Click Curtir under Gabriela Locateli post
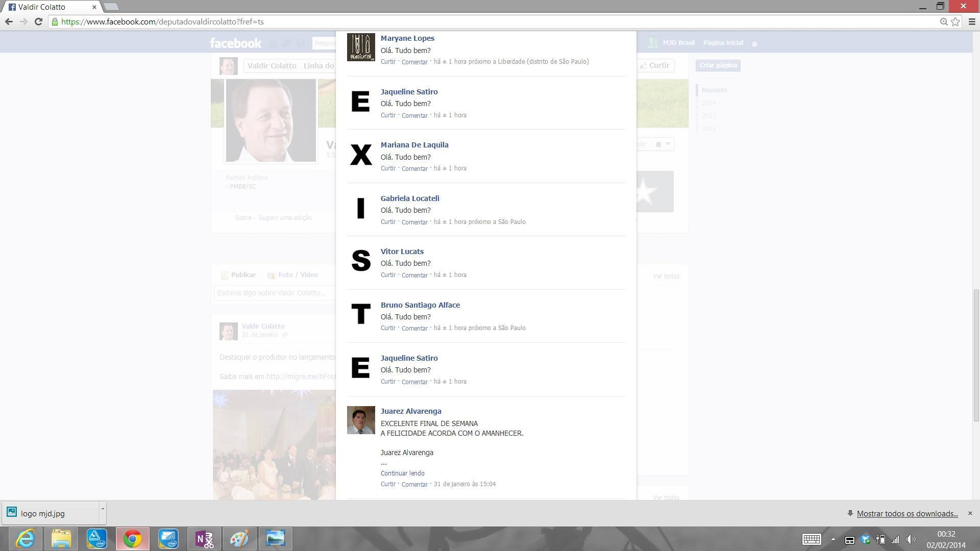This screenshot has height=551, width=980. [x=388, y=222]
